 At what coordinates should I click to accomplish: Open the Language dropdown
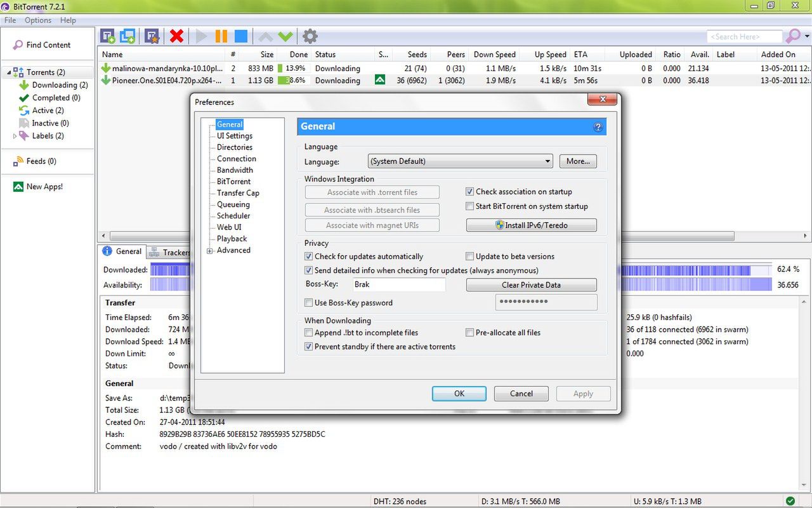pos(461,161)
